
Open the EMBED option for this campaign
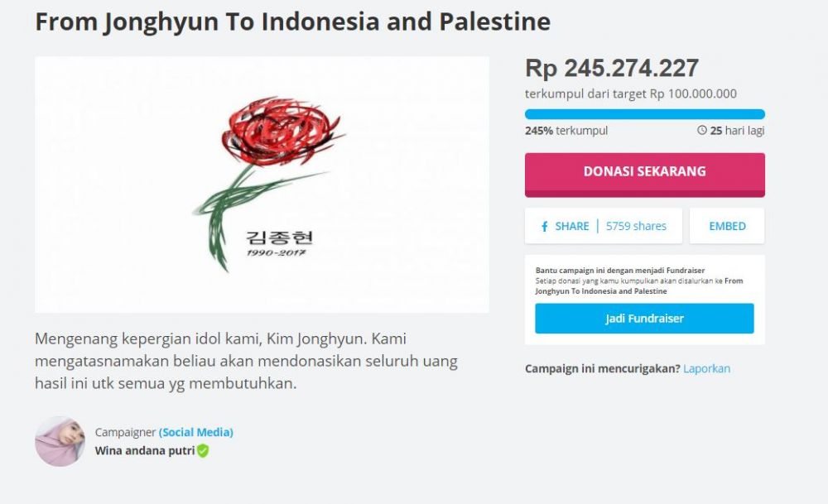[x=726, y=225]
